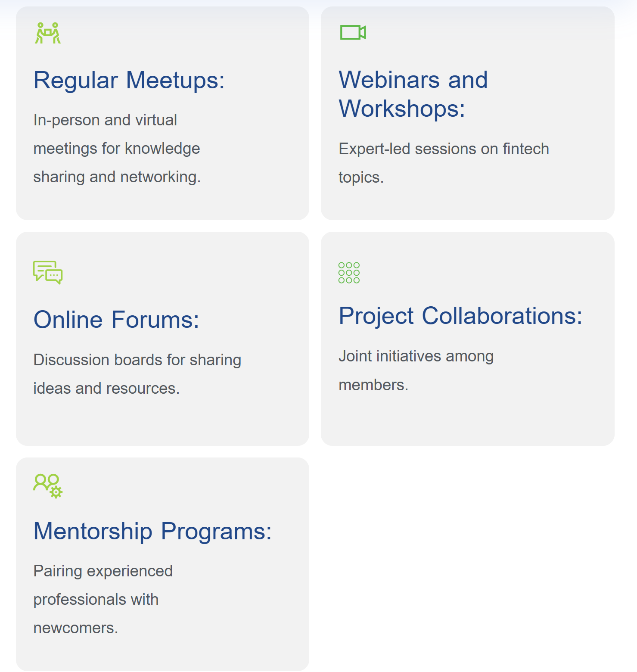Screen dimensions: 637x672
Task: Click the nine-circle grid collaborations icon
Action: pos(349,273)
